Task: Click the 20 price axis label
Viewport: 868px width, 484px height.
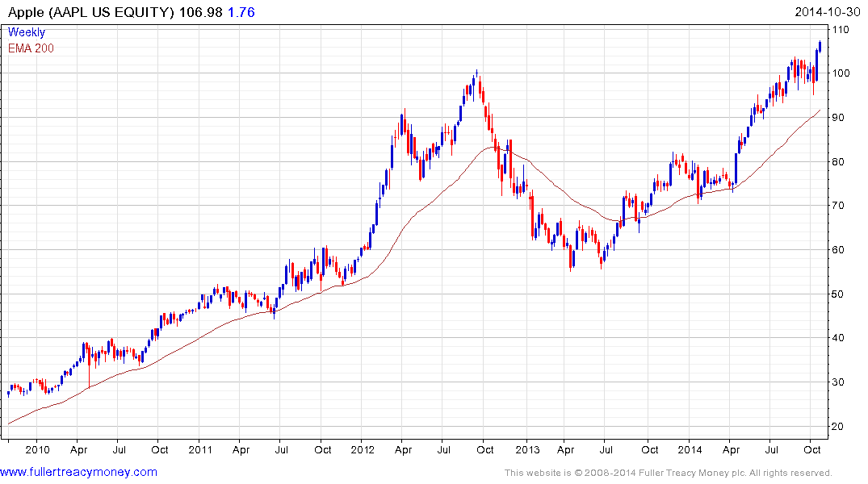Action: (837, 426)
